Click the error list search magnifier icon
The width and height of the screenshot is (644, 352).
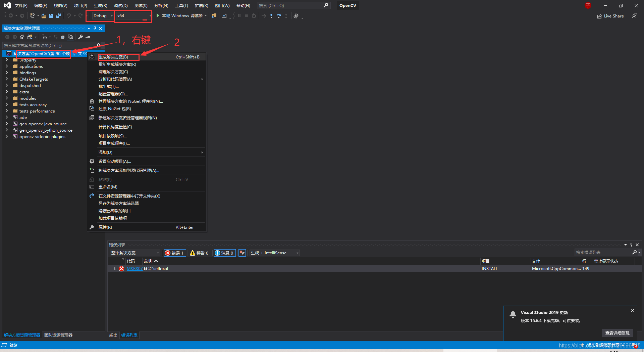coord(634,252)
